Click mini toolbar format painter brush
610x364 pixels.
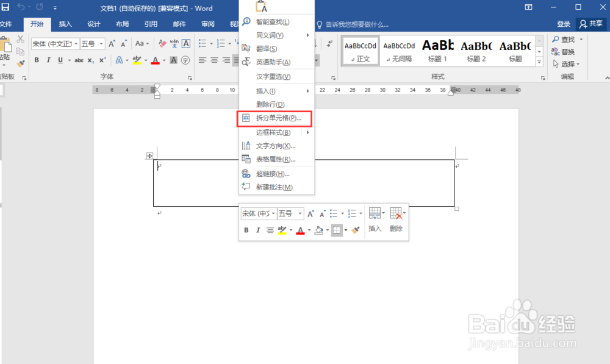tap(355, 230)
